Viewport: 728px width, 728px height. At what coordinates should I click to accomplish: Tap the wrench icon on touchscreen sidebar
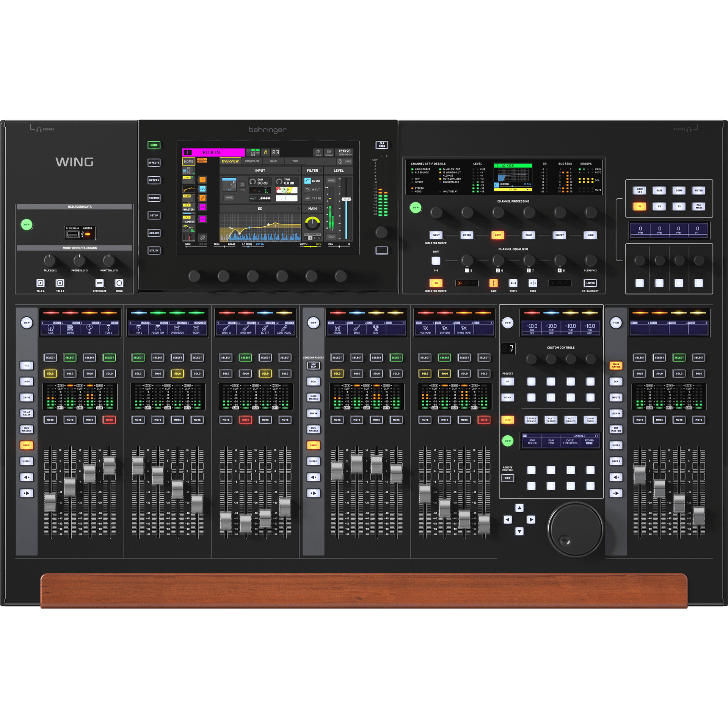click(x=202, y=237)
